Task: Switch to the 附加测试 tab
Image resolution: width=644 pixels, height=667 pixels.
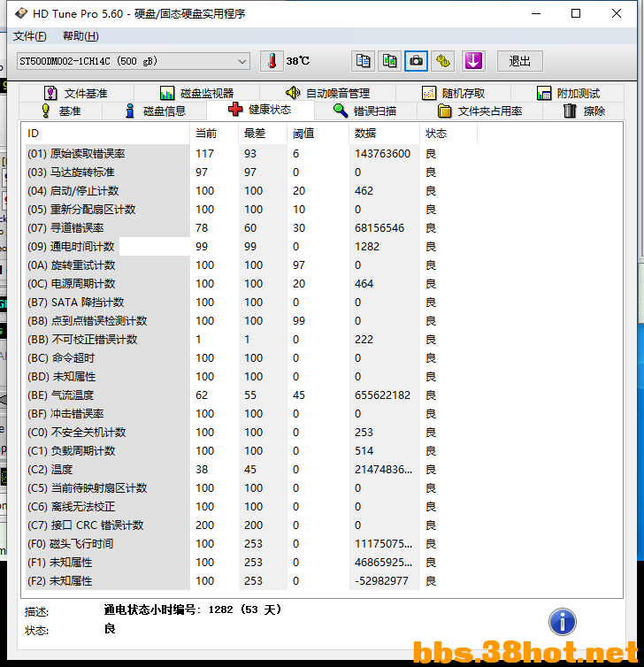Action: click(x=568, y=93)
